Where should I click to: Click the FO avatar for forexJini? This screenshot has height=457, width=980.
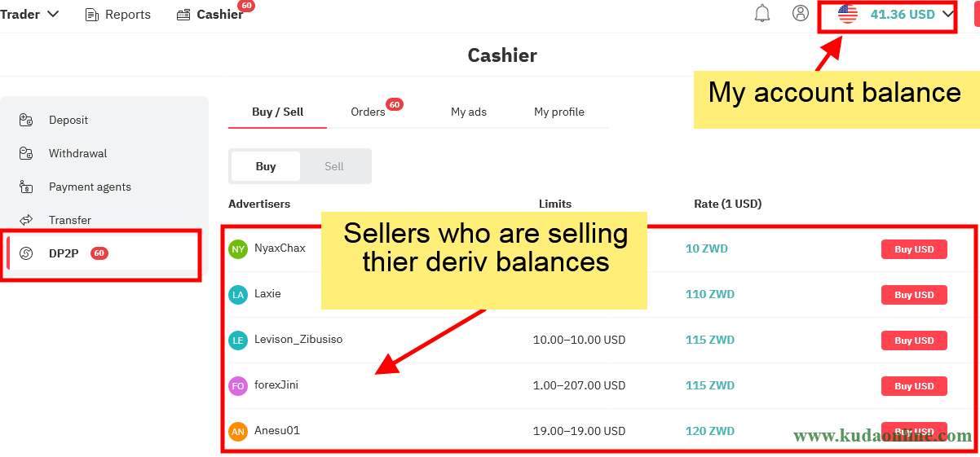click(x=238, y=386)
